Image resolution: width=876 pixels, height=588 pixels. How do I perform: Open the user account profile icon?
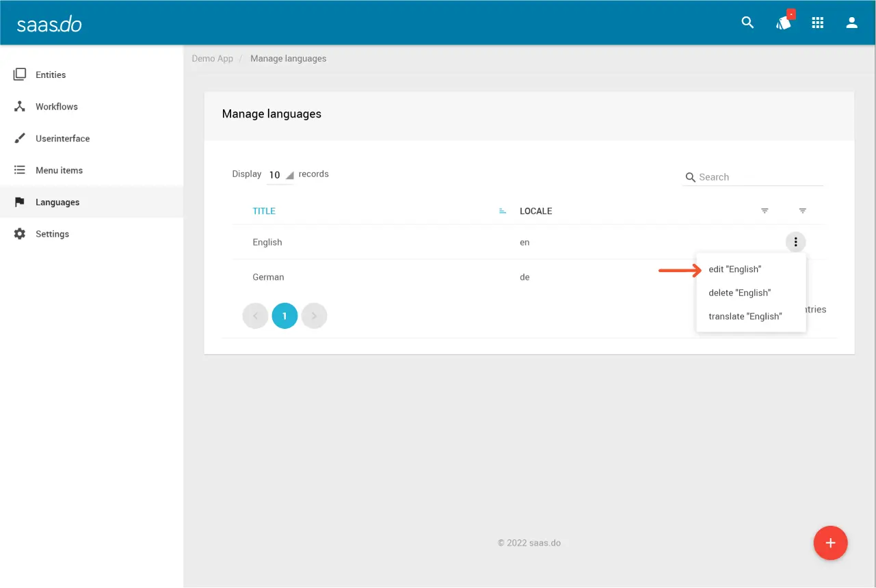point(851,23)
